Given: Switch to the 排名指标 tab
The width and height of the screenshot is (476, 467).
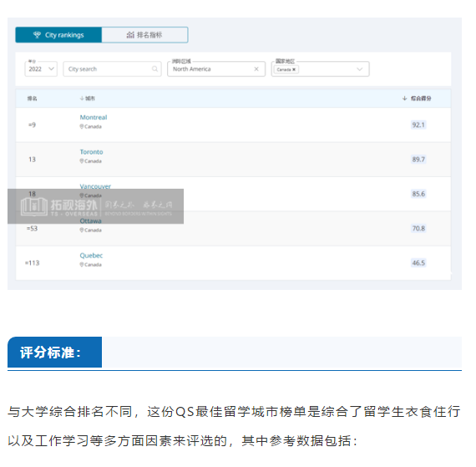Looking at the screenshot, I should tap(144, 35).
